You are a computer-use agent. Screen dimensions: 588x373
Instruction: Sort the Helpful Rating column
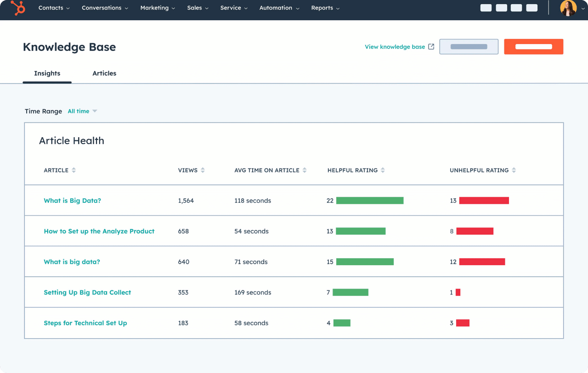click(384, 170)
